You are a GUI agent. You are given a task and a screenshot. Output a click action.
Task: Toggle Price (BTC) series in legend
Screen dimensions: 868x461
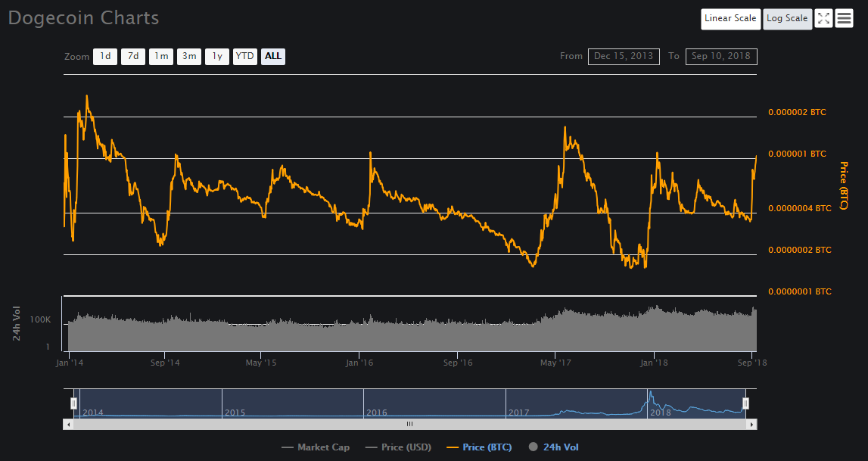[479, 447]
